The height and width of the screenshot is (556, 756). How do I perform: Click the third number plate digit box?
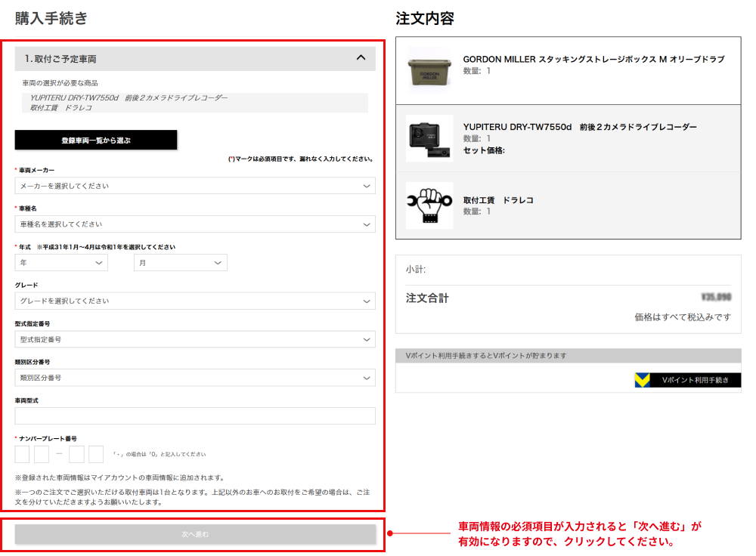tap(76, 454)
